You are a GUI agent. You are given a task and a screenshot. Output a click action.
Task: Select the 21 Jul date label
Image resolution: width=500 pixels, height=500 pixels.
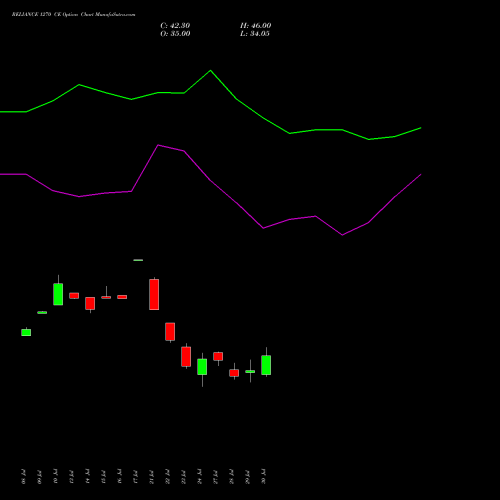click(151, 477)
